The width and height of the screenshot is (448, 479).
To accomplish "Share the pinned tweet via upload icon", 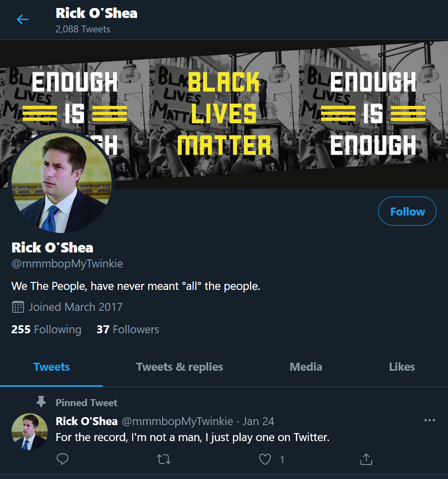I will [x=366, y=459].
